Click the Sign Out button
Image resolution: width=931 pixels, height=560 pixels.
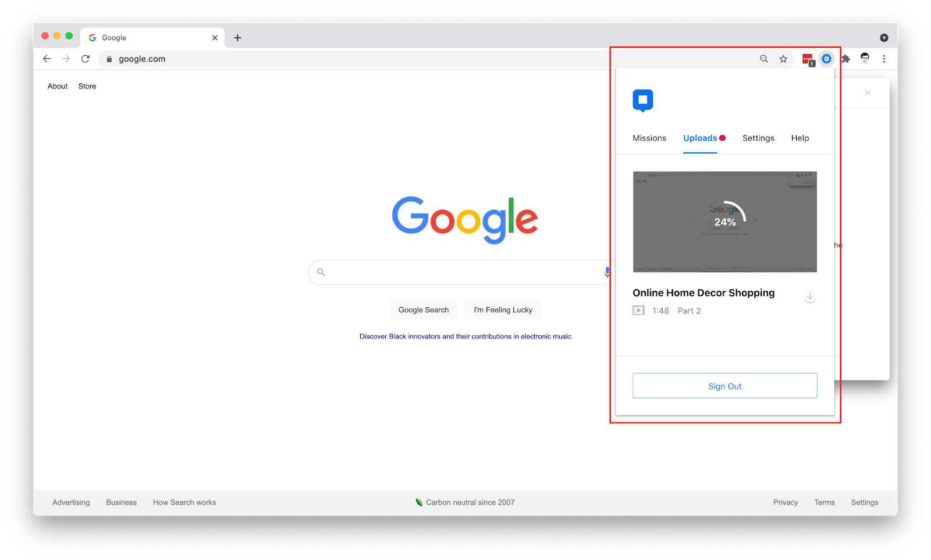[x=725, y=386]
